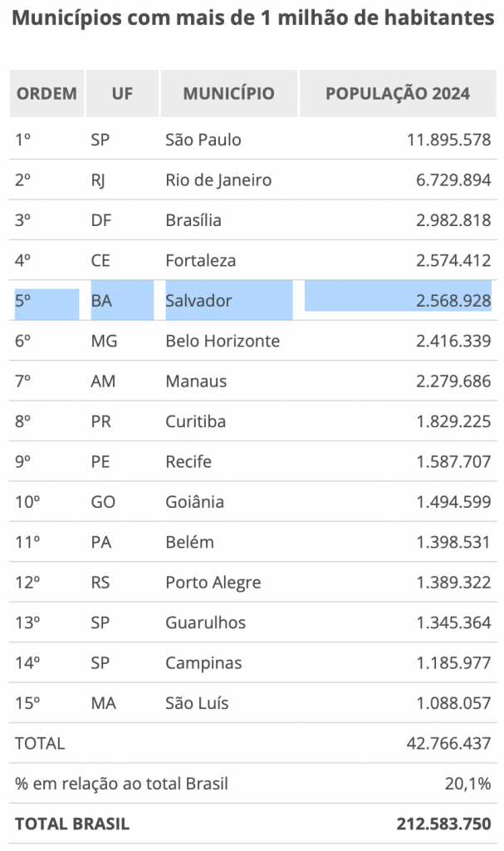Screen dimensions: 504x851
Task: Click the Goiânia row name
Action: [194, 501]
